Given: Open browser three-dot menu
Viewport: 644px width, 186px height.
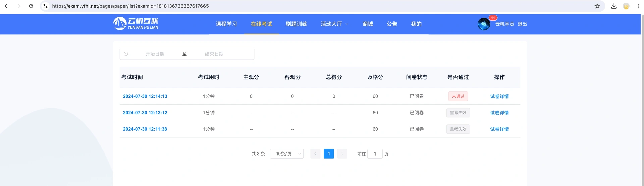Looking at the screenshot, I should tap(638, 6).
